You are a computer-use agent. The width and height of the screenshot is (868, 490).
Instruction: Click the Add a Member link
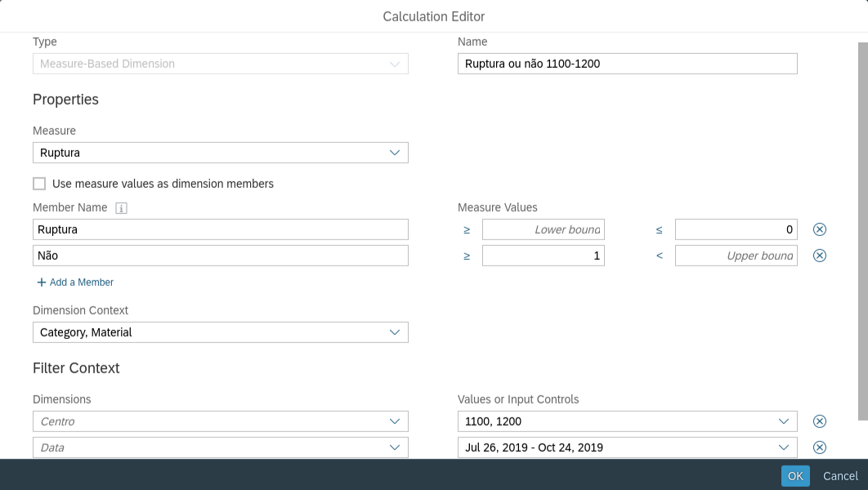[75, 282]
